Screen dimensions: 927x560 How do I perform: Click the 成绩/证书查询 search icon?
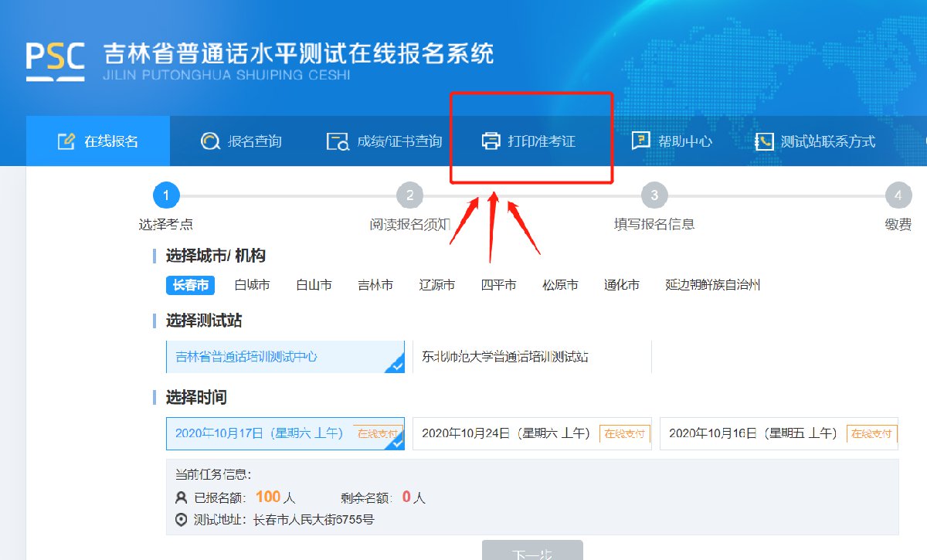[338, 141]
